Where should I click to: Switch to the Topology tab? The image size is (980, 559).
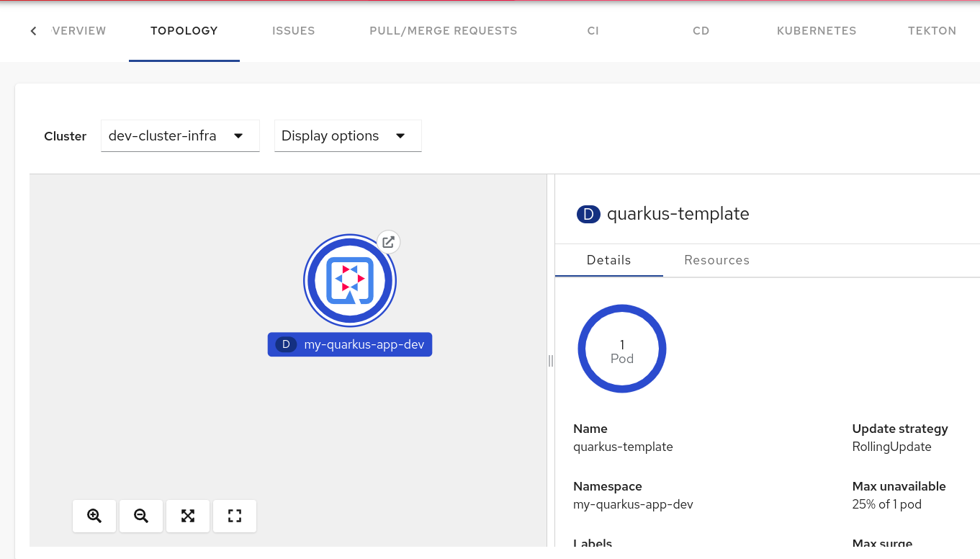click(x=184, y=31)
